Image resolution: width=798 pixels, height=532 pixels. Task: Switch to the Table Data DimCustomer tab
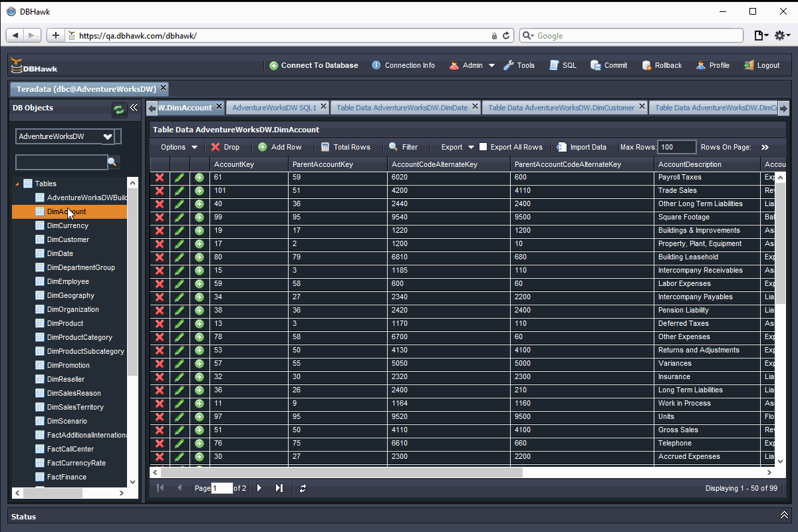click(561, 107)
